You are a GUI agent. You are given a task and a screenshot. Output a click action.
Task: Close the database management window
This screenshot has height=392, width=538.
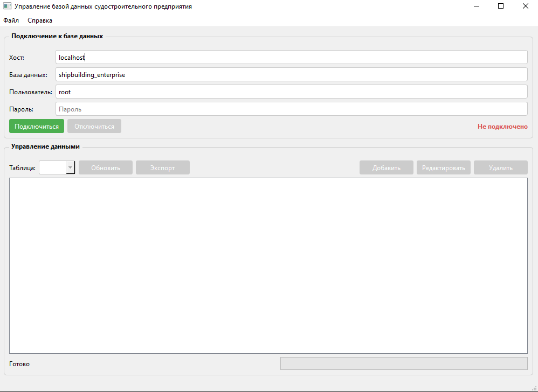click(525, 6)
